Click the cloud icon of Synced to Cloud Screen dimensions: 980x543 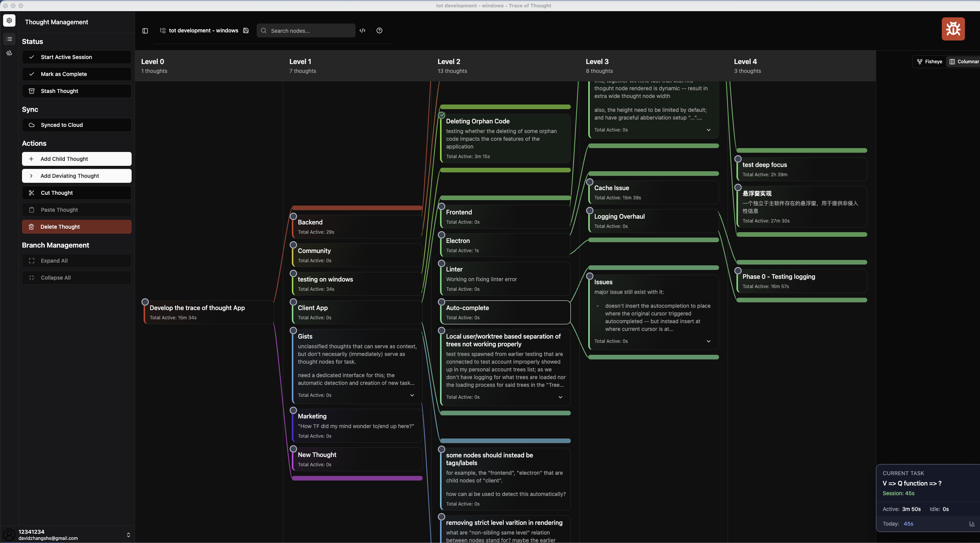pos(32,125)
